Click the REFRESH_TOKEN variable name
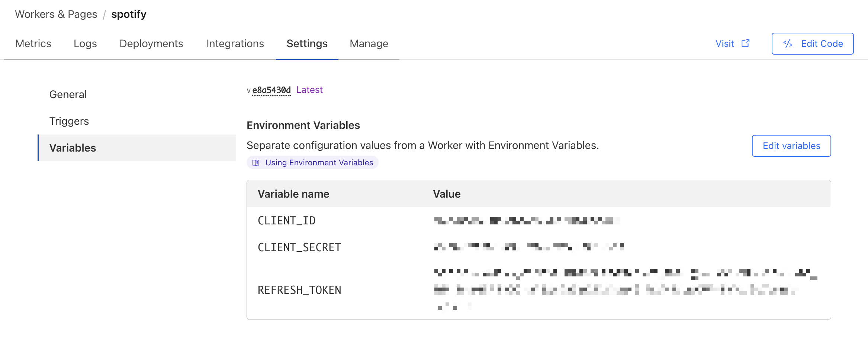 (x=299, y=290)
